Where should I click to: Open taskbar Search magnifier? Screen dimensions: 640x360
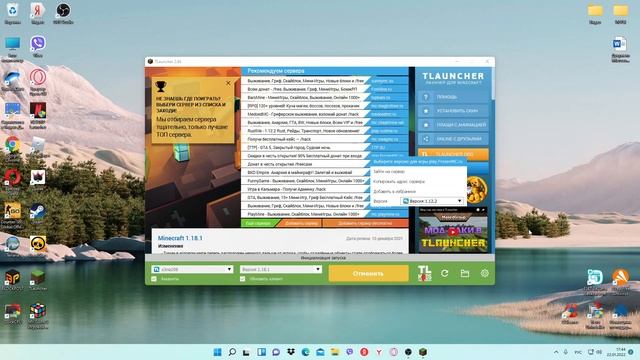[232, 352]
